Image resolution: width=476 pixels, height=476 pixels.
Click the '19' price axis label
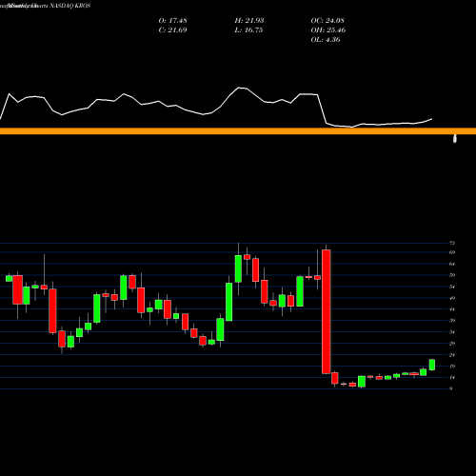coord(452,367)
